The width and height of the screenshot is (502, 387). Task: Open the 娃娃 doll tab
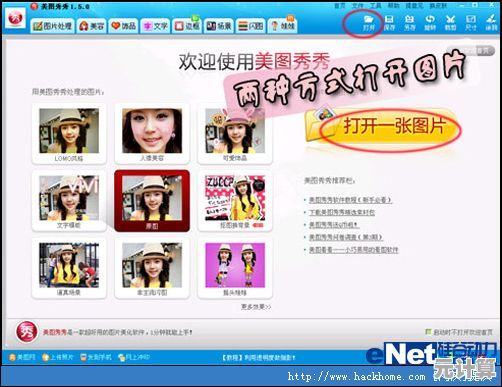pyautogui.click(x=283, y=26)
